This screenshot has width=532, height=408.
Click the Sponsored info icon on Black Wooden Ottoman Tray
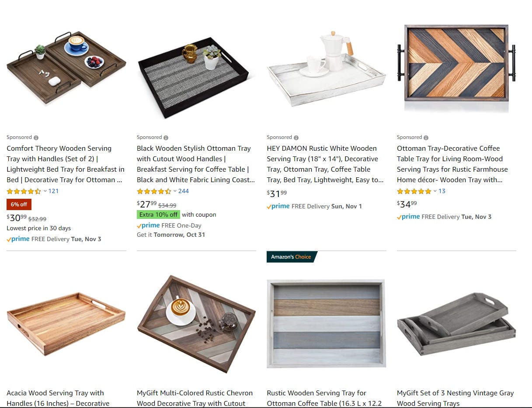coord(166,138)
